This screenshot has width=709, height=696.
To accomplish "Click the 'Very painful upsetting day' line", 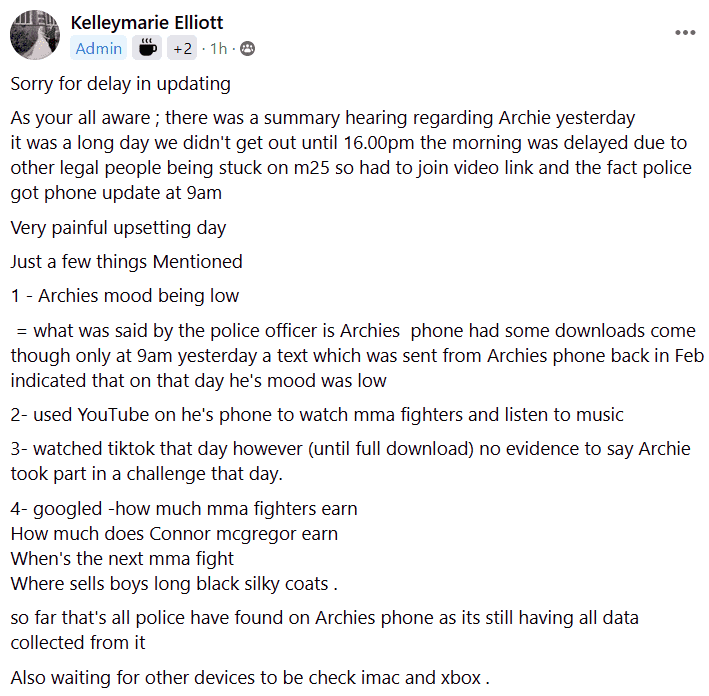I will (x=118, y=228).
